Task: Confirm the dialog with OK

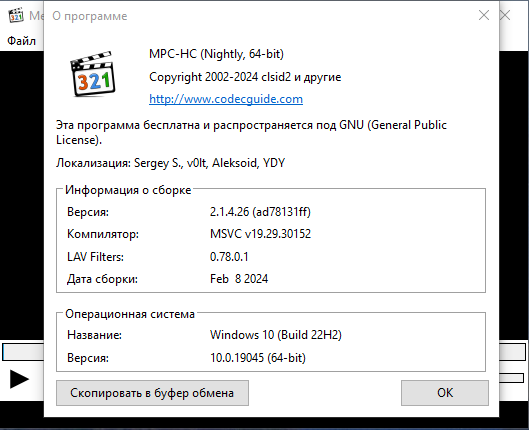Action: [445, 393]
